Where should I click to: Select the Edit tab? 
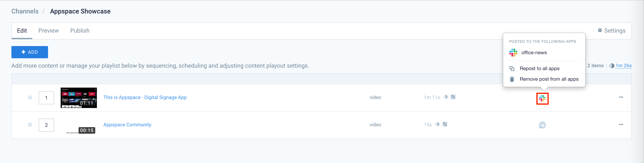pos(22,31)
